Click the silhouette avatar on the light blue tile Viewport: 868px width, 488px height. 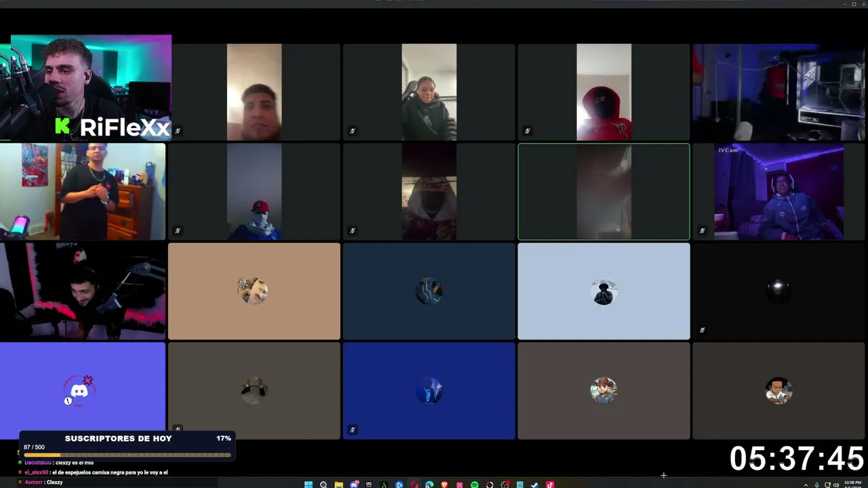pyautogui.click(x=604, y=291)
